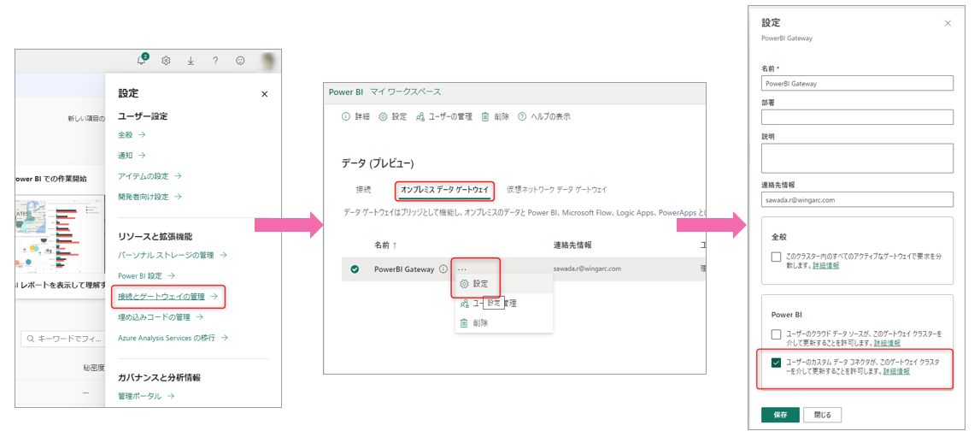Click the 名前 input field
The image size is (980, 443).
[x=857, y=83]
